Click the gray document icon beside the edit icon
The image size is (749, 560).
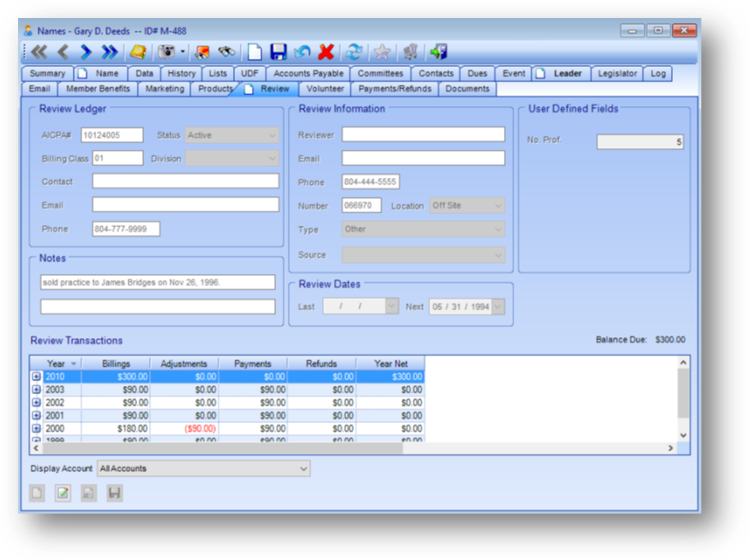coord(89,492)
